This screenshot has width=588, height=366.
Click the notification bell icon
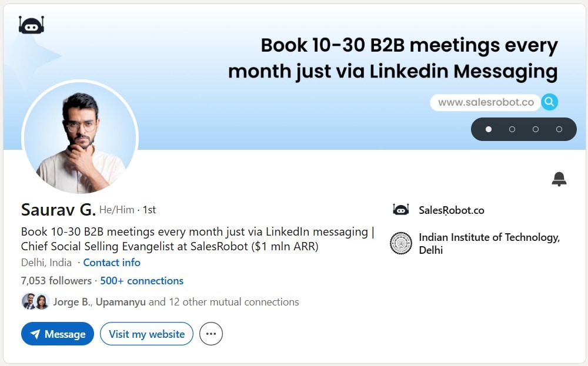559,179
